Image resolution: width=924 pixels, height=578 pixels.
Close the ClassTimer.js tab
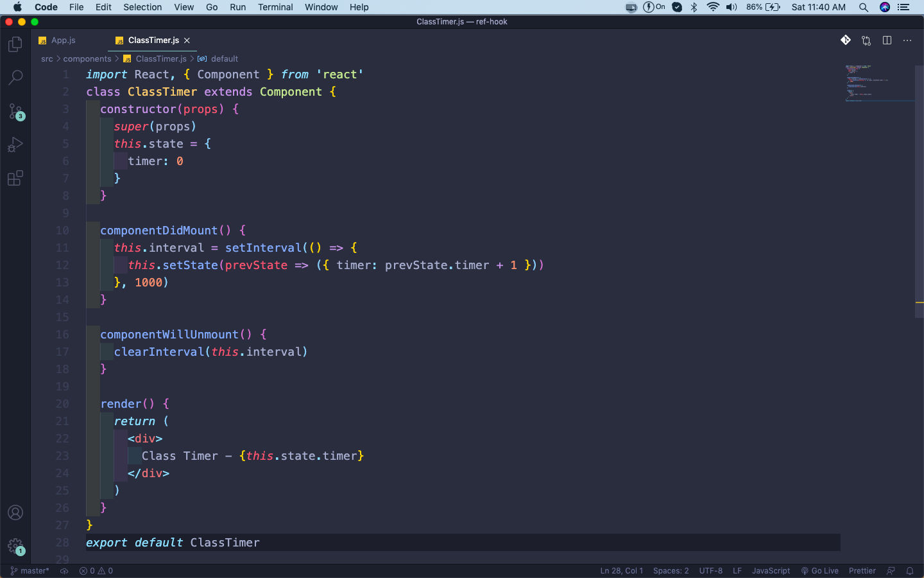coord(187,40)
